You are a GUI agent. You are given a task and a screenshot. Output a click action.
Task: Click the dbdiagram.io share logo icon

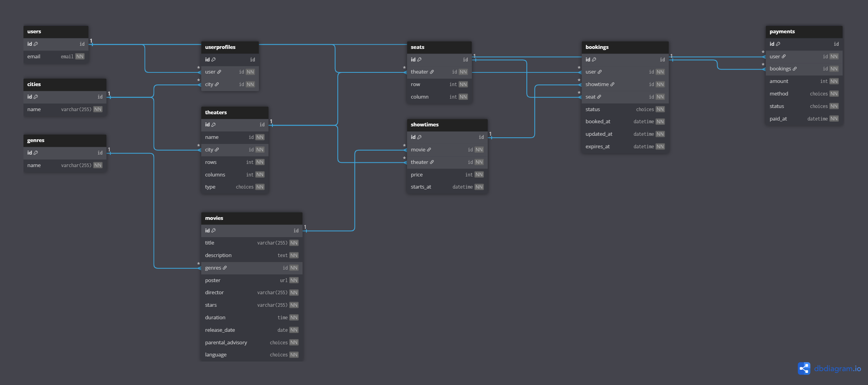coord(804,369)
